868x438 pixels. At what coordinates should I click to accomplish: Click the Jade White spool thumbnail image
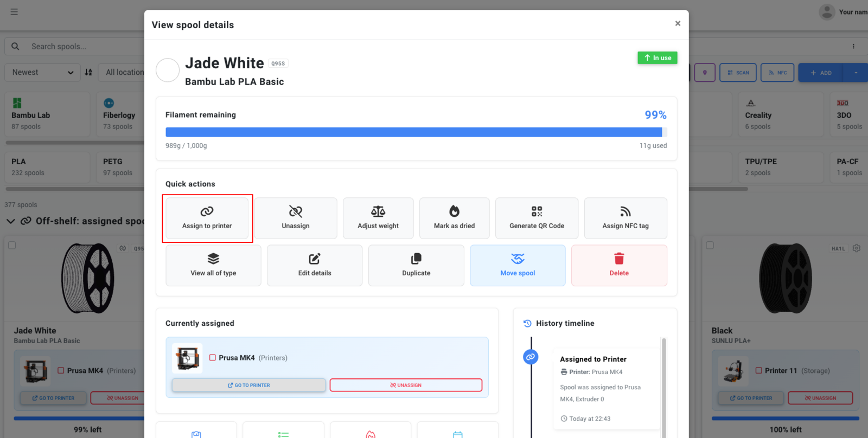[x=88, y=278]
